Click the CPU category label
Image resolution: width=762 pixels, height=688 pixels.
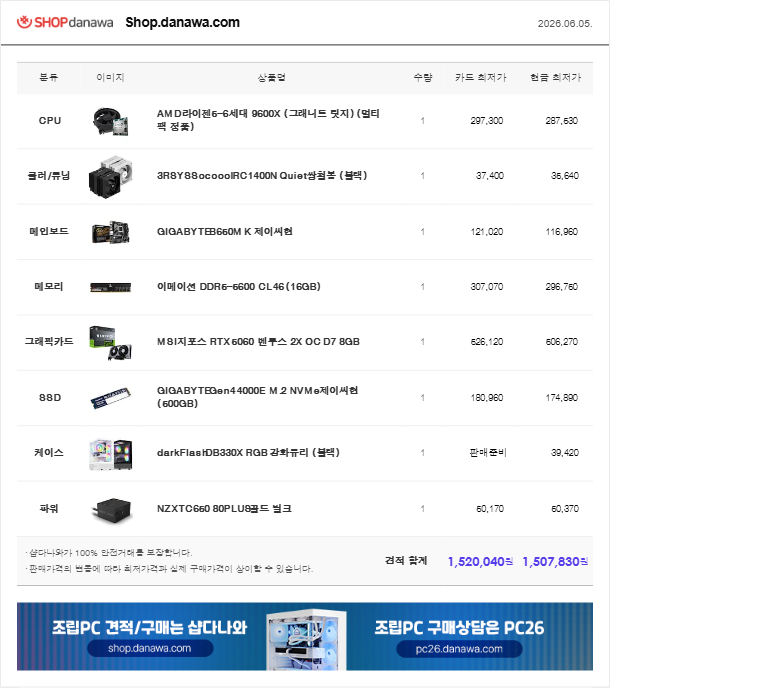tap(50, 120)
